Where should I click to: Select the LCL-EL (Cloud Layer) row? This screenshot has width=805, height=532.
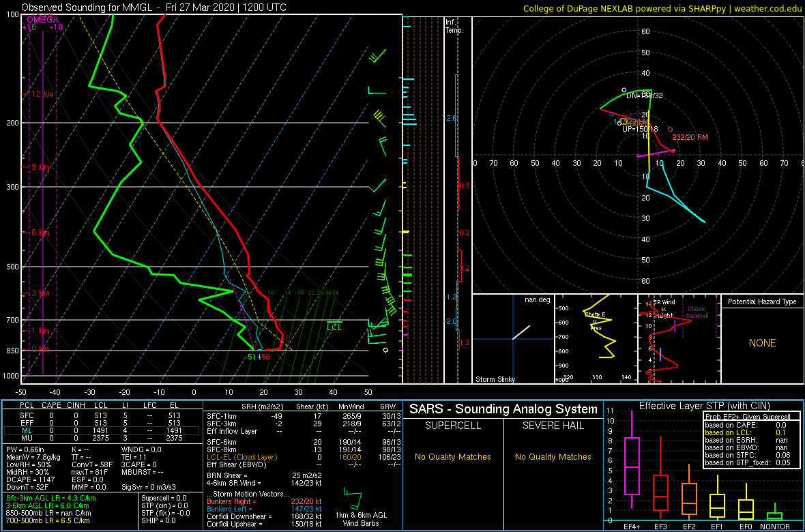[x=304, y=457]
